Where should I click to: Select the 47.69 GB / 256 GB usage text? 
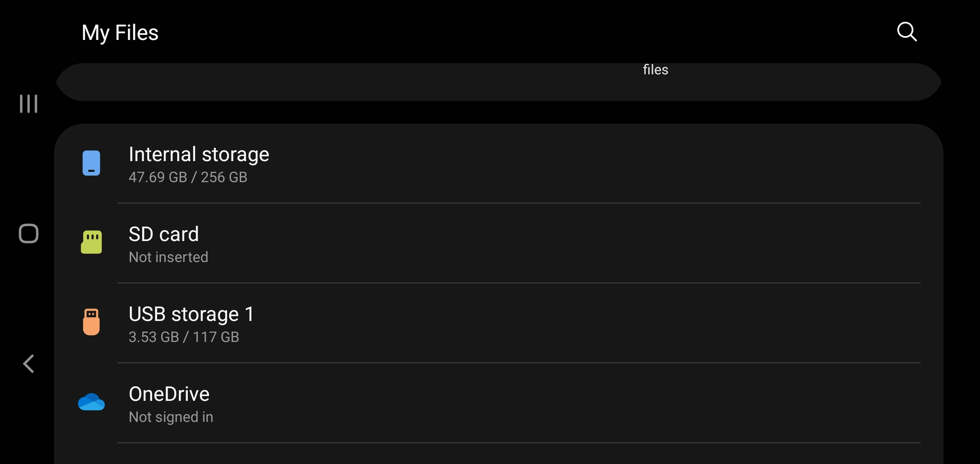click(x=188, y=177)
